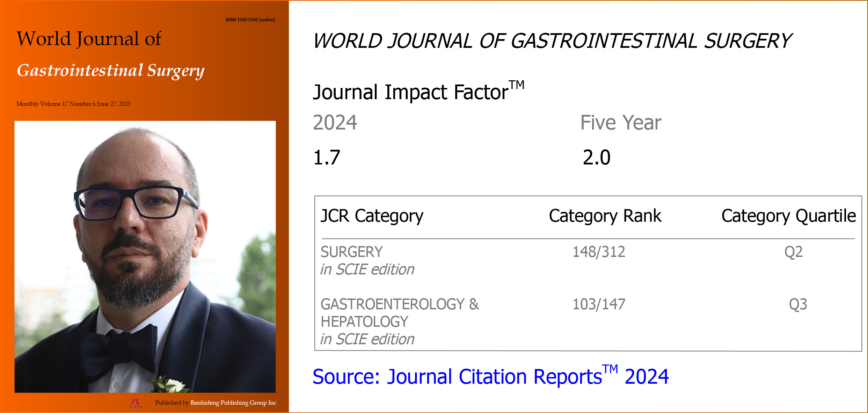
Task: Click the Baishideng publisher logo icon
Action: [136, 403]
